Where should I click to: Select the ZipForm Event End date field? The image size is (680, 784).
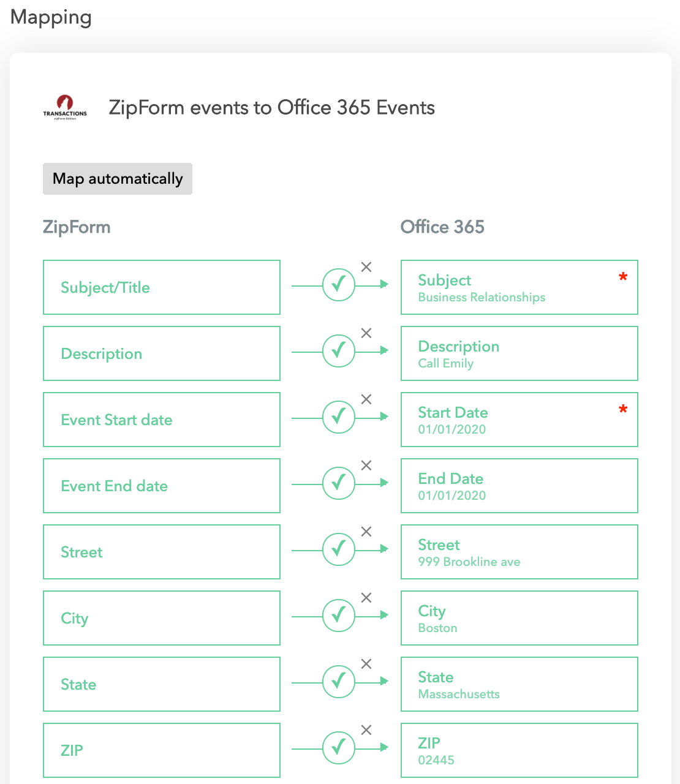(x=162, y=486)
